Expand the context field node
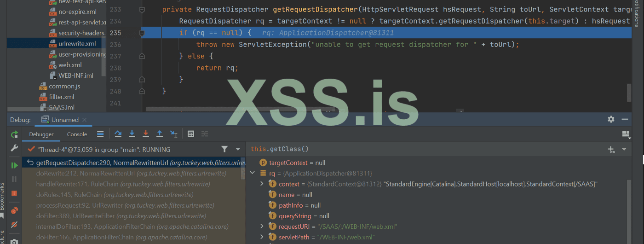Viewport: 644px width, 244px height. point(262,184)
